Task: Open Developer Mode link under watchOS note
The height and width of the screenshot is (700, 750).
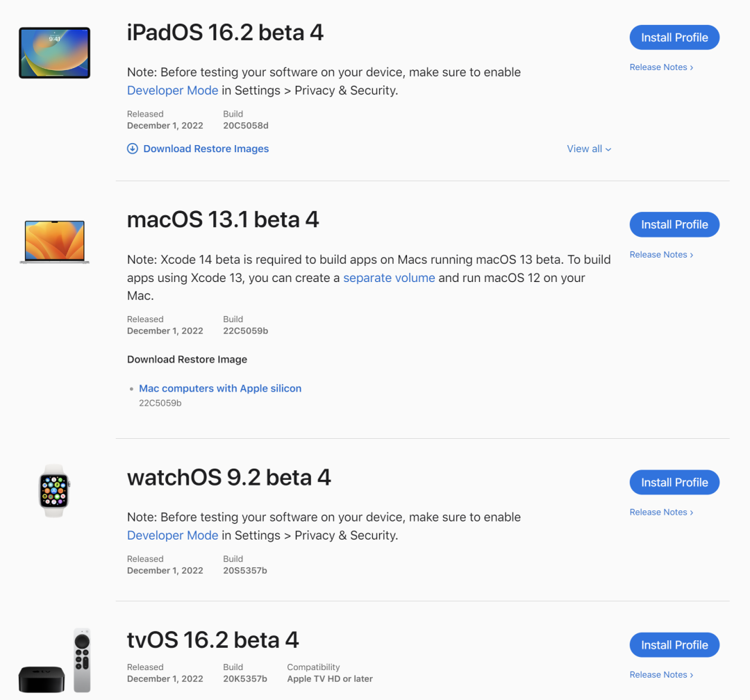Action: (x=173, y=535)
